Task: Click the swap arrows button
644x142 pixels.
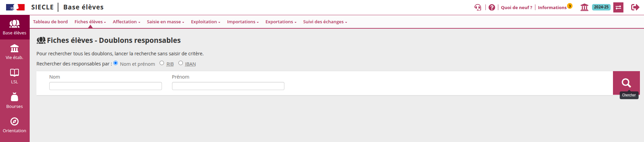Action: (x=618, y=7)
